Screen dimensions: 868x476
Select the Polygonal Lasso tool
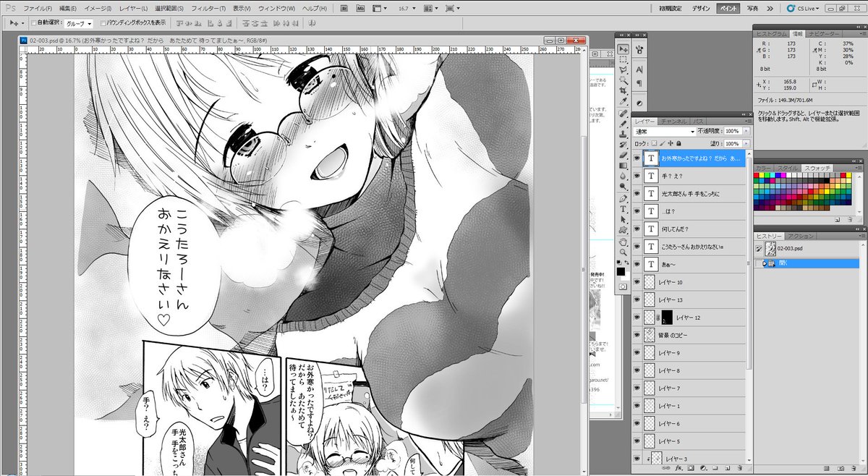tap(624, 70)
